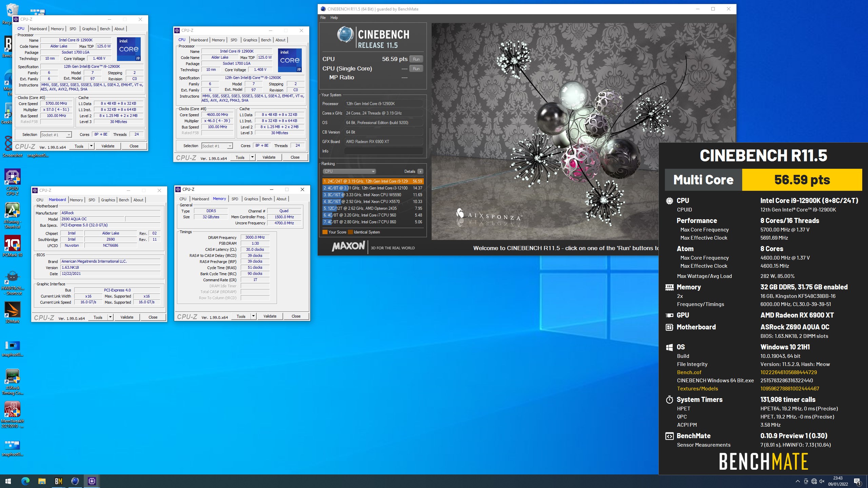Launch PCMark 10 desktop icon
This screenshot has height=488, width=868.
pos(13,246)
